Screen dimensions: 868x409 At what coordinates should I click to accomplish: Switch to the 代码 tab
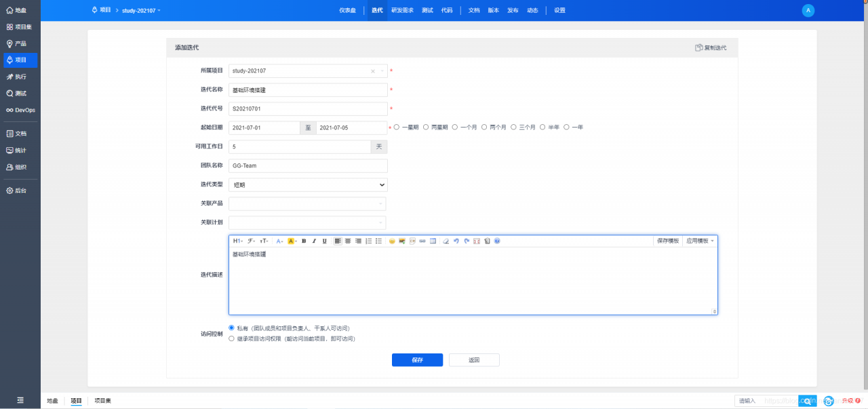(447, 10)
